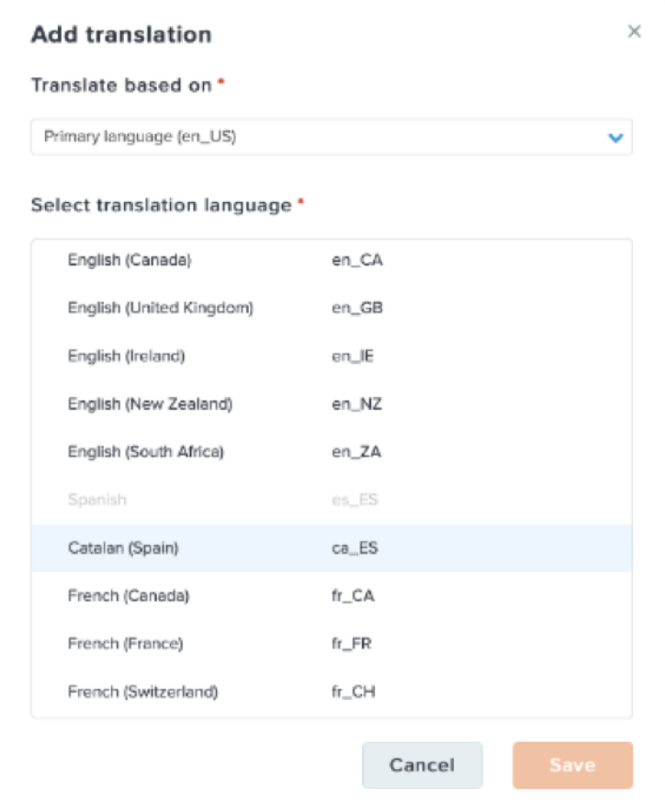The width and height of the screenshot is (665, 812).
Task: Click the fr_FR locale code
Action: coord(354,644)
